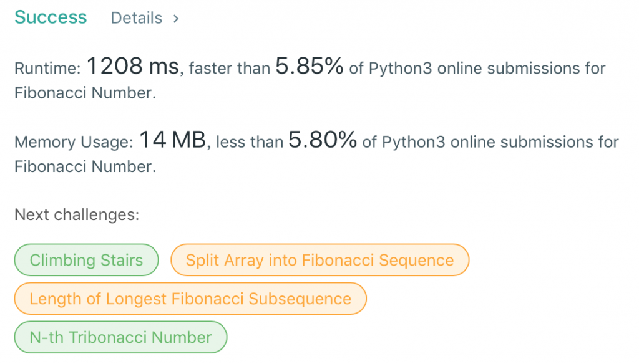Viewport: 639px width, 364px height.
Task: Select Length of Longest Fibonacci Subsequence challenge
Action: click(190, 299)
